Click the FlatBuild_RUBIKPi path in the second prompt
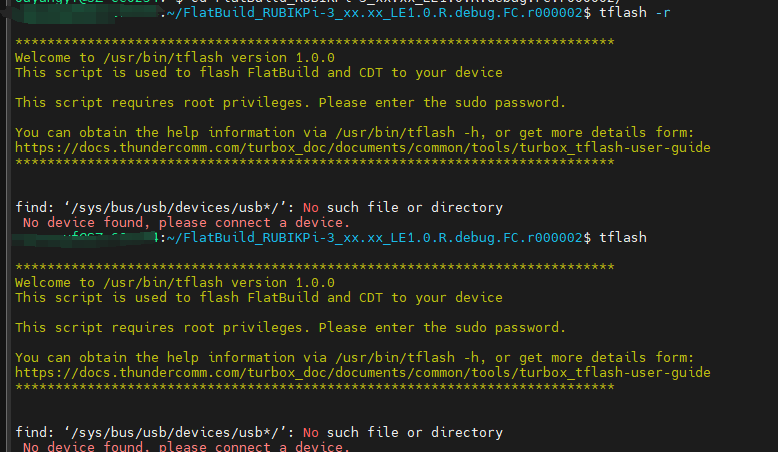The width and height of the screenshot is (778, 452). pos(380,237)
